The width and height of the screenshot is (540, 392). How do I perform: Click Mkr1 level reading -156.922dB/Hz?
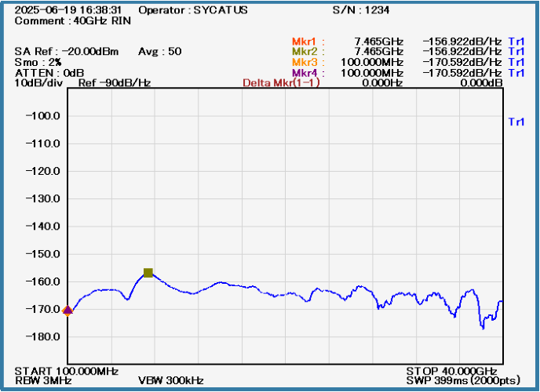pos(462,42)
